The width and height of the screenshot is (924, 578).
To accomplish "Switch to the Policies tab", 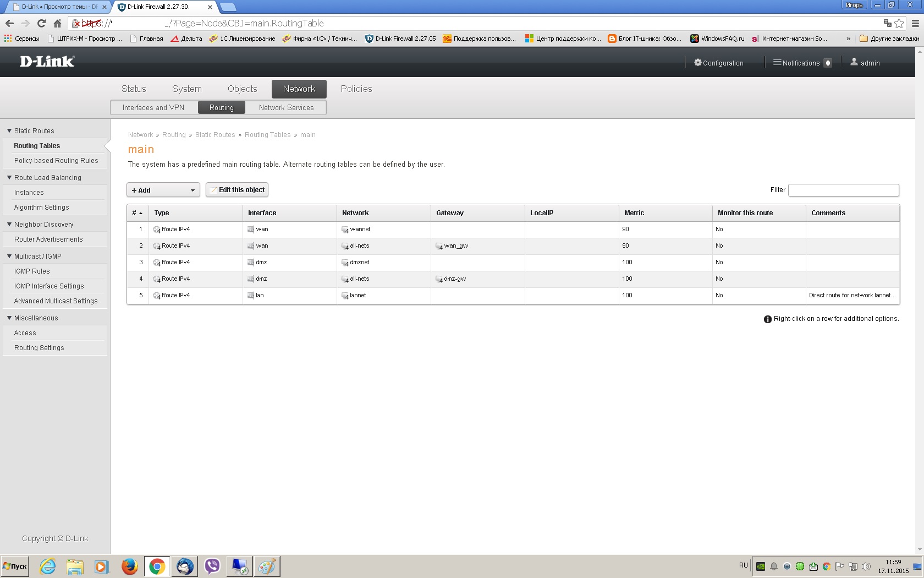I will 356,89.
